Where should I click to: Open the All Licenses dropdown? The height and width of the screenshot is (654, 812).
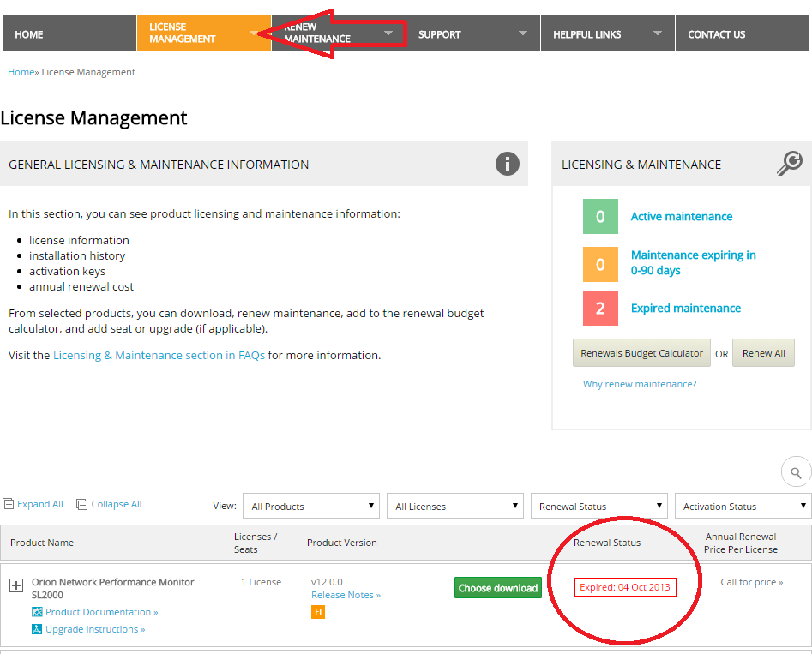pyautogui.click(x=454, y=505)
